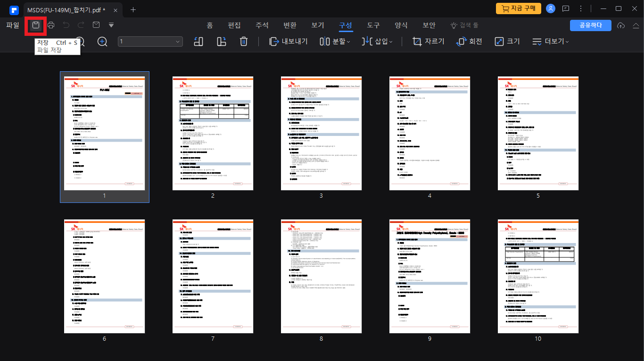Select page 10 thumbnail

(x=538, y=277)
